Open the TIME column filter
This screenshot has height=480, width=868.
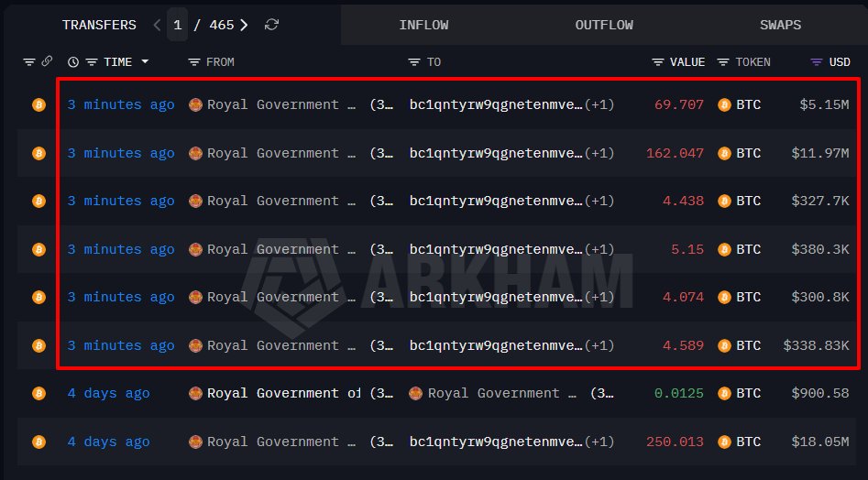click(92, 62)
